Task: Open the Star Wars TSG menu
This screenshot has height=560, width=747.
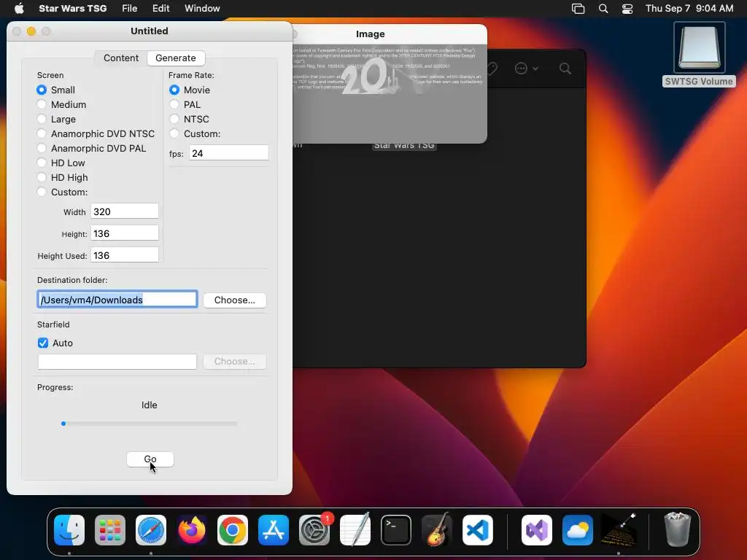Action: click(x=72, y=9)
